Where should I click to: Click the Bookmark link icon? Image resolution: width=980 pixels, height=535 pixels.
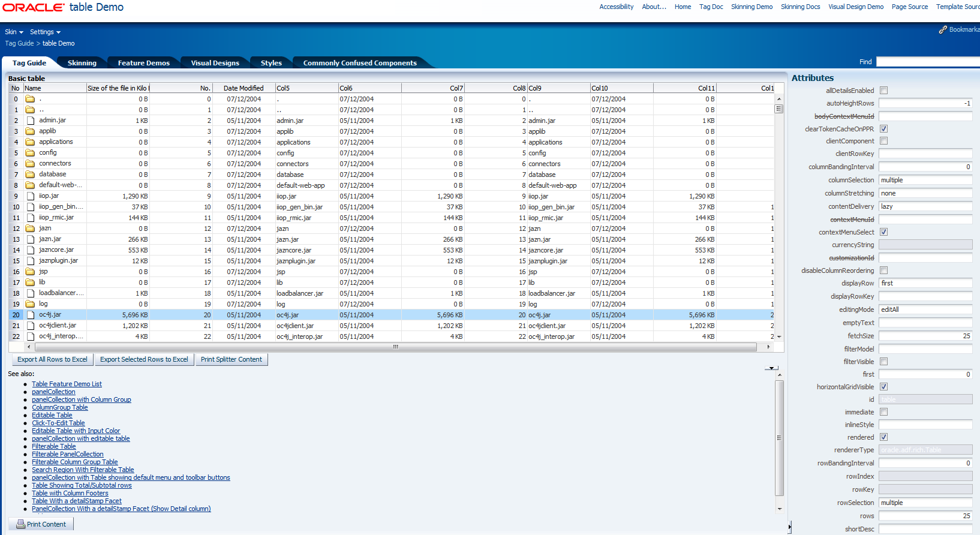click(943, 29)
